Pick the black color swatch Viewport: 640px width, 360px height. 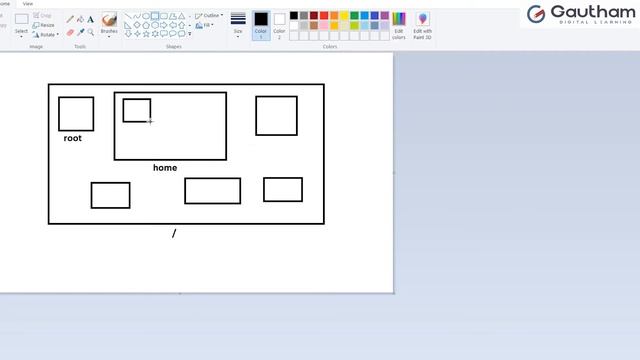pyautogui.click(x=294, y=16)
